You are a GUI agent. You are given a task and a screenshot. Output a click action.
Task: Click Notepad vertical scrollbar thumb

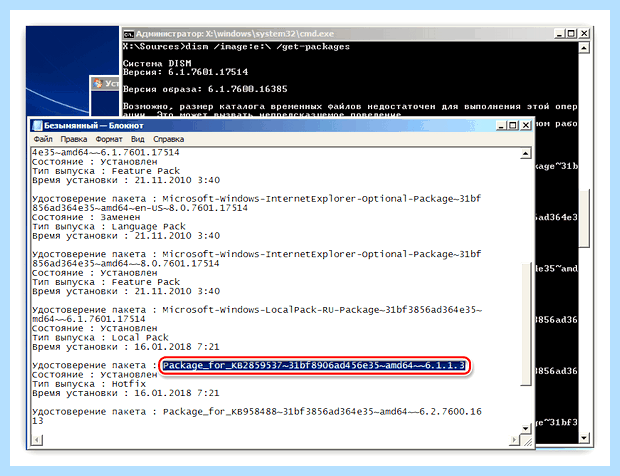[x=525, y=323]
